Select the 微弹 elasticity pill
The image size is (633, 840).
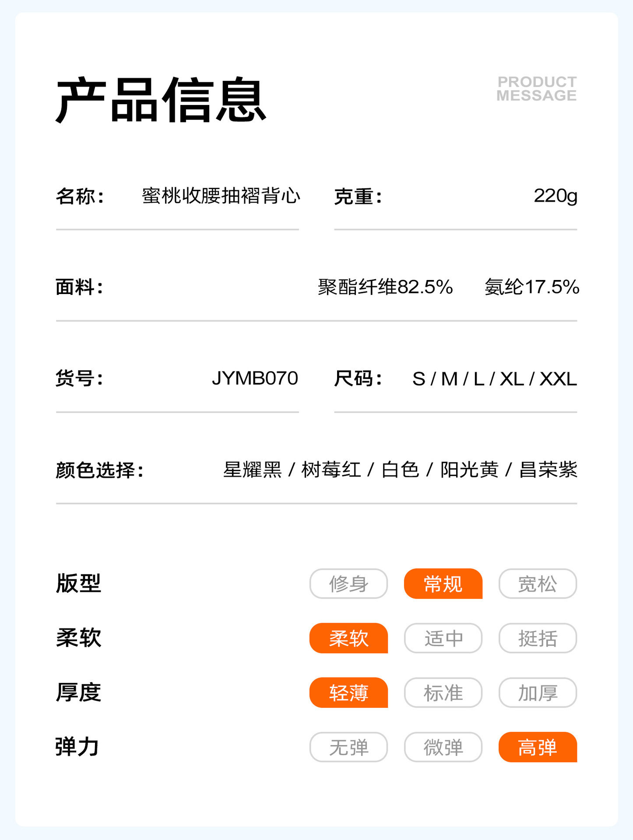tap(443, 747)
